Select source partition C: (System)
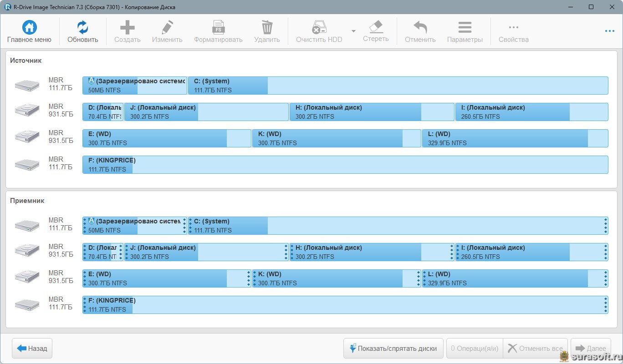 click(398, 86)
